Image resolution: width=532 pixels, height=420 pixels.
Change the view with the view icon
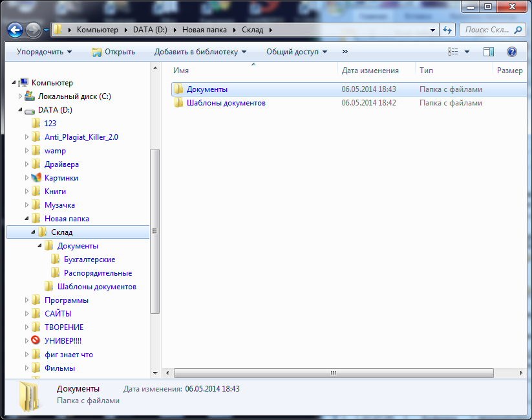coord(452,52)
